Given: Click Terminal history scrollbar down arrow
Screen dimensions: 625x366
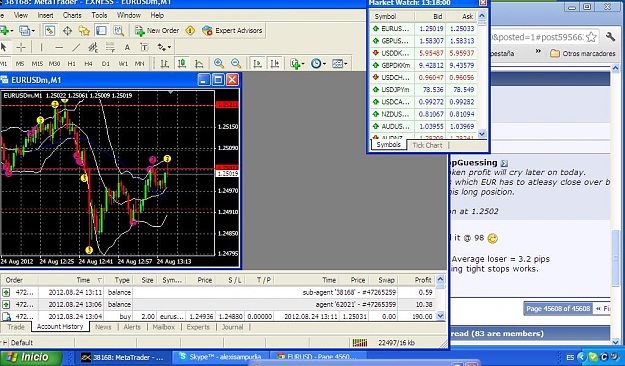Looking at the screenshot, I should (x=440, y=316).
